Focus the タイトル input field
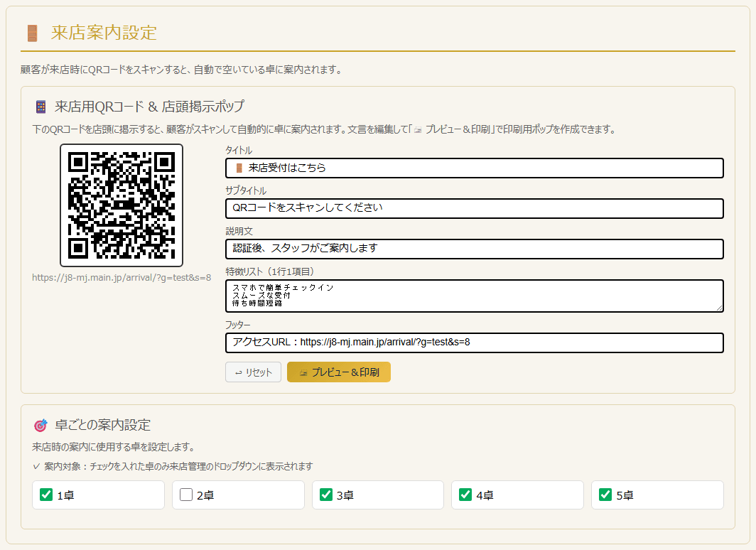Image resolution: width=756 pixels, height=550 pixels. pyautogui.click(x=475, y=168)
